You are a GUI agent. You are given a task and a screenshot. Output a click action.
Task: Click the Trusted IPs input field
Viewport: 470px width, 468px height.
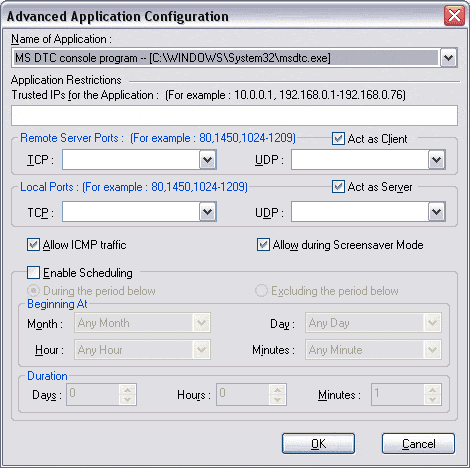tap(234, 115)
